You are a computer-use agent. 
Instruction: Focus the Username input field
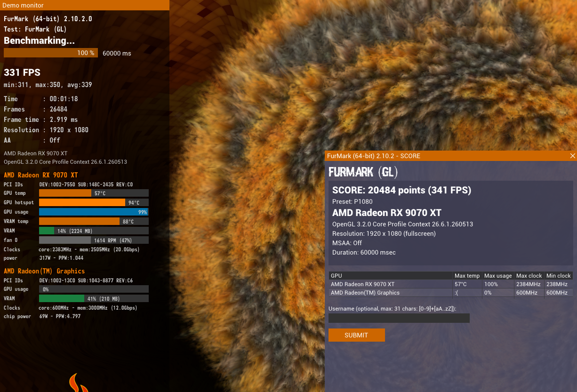tap(399, 318)
